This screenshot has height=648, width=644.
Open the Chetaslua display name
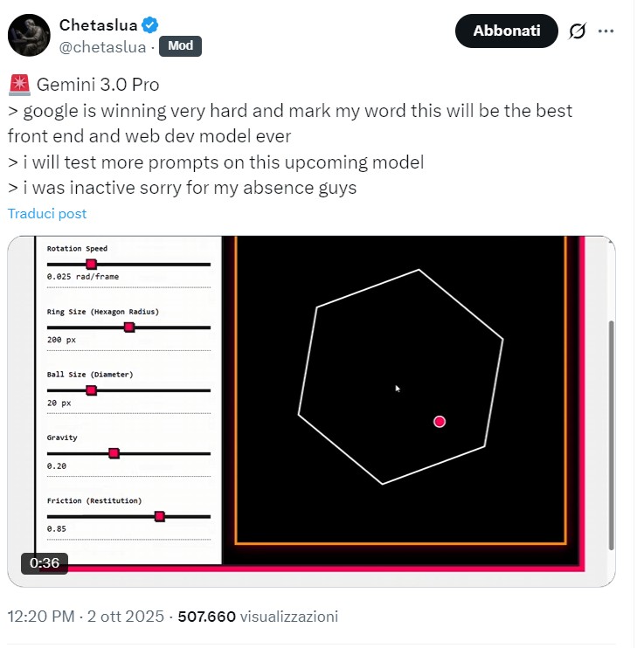(x=98, y=24)
